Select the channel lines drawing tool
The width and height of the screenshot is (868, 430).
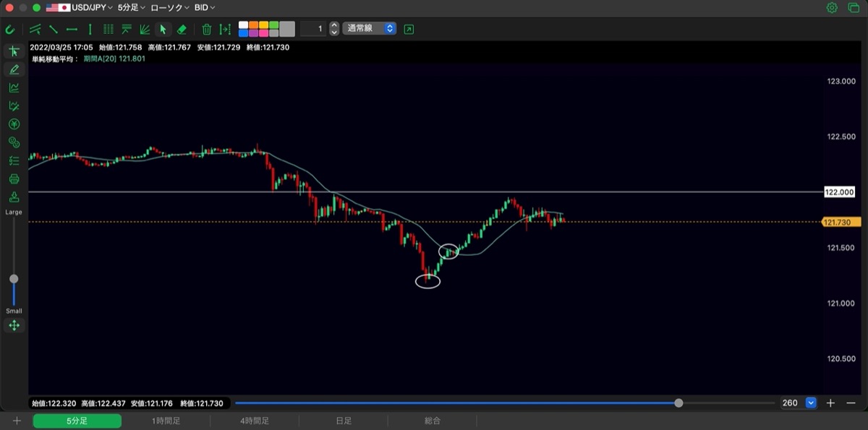click(x=35, y=30)
